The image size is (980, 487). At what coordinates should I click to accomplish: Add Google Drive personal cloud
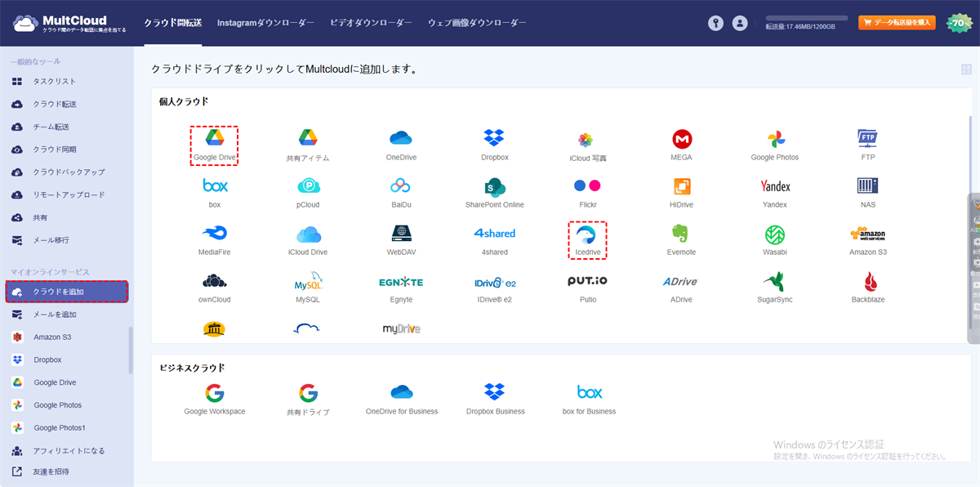(x=215, y=145)
